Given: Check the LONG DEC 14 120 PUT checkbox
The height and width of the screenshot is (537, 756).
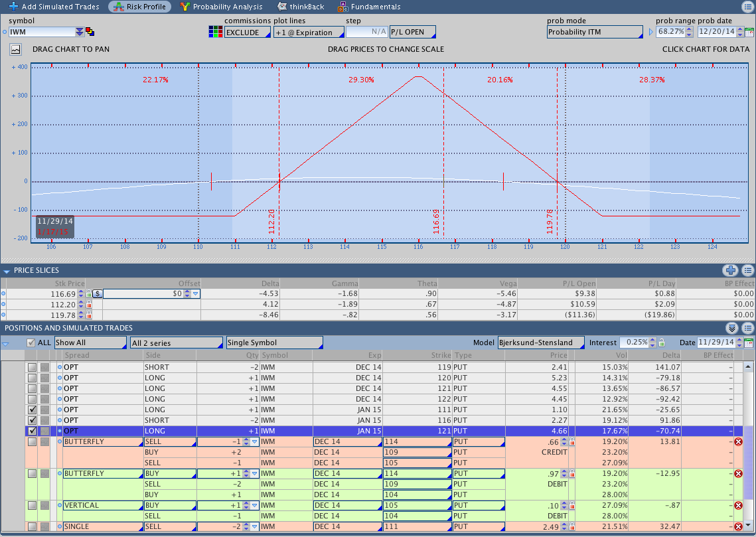Looking at the screenshot, I should [x=33, y=378].
